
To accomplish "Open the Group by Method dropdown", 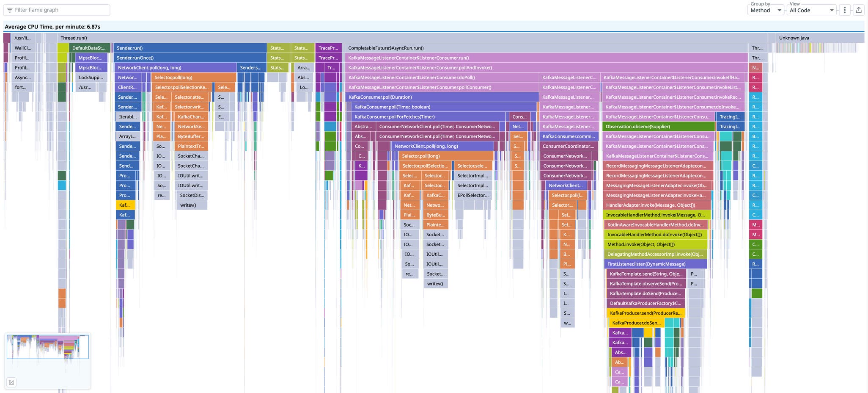I will 766,10.
